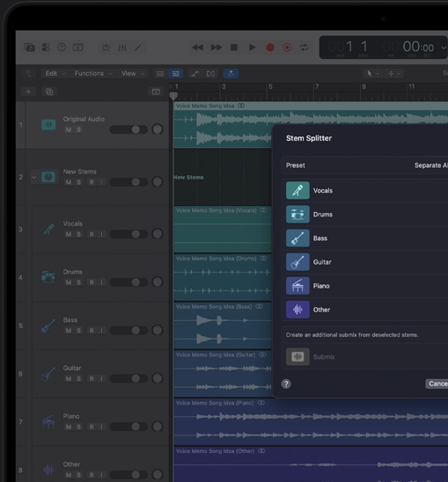
Task: Click the Duplicate Track button
Action: [49, 91]
